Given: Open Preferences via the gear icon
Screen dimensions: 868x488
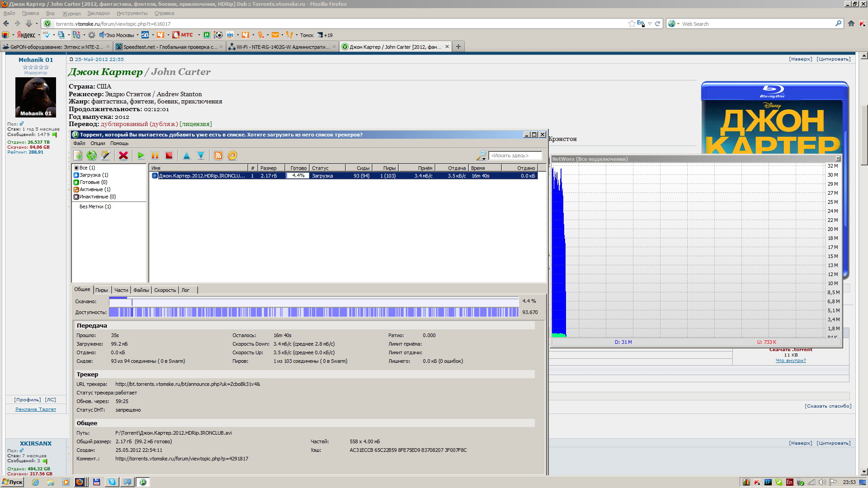Looking at the screenshot, I should (x=232, y=155).
